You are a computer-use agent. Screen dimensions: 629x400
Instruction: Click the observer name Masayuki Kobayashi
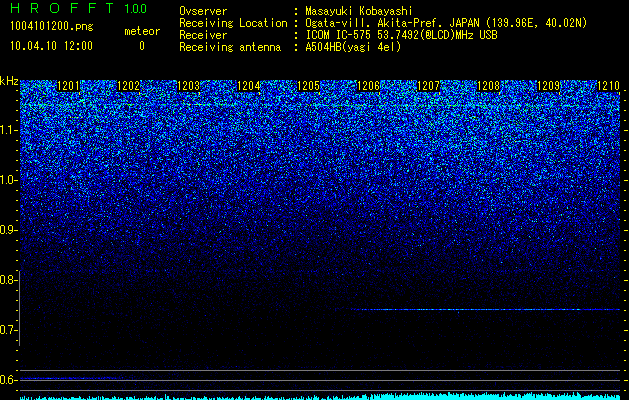click(x=359, y=11)
